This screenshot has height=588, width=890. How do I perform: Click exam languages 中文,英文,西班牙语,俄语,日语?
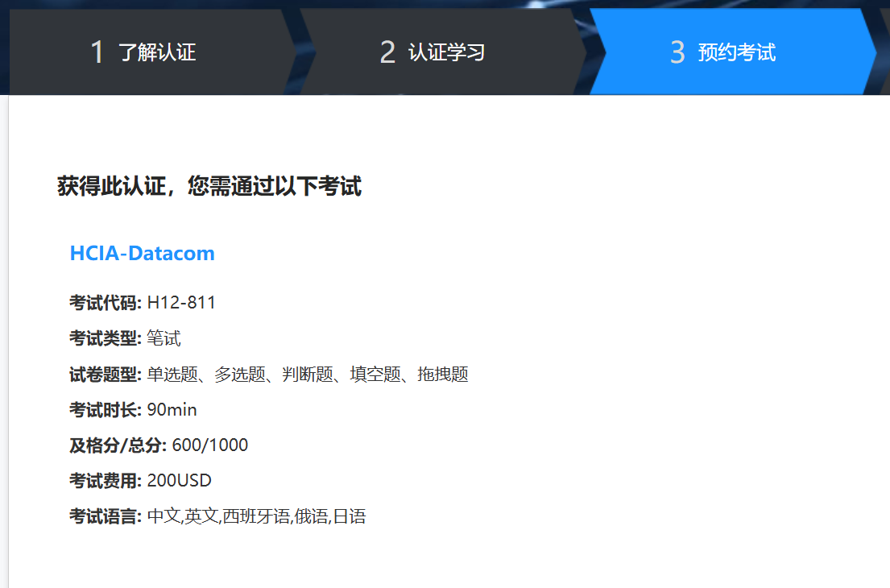pyautogui.click(x=257, y=516)
